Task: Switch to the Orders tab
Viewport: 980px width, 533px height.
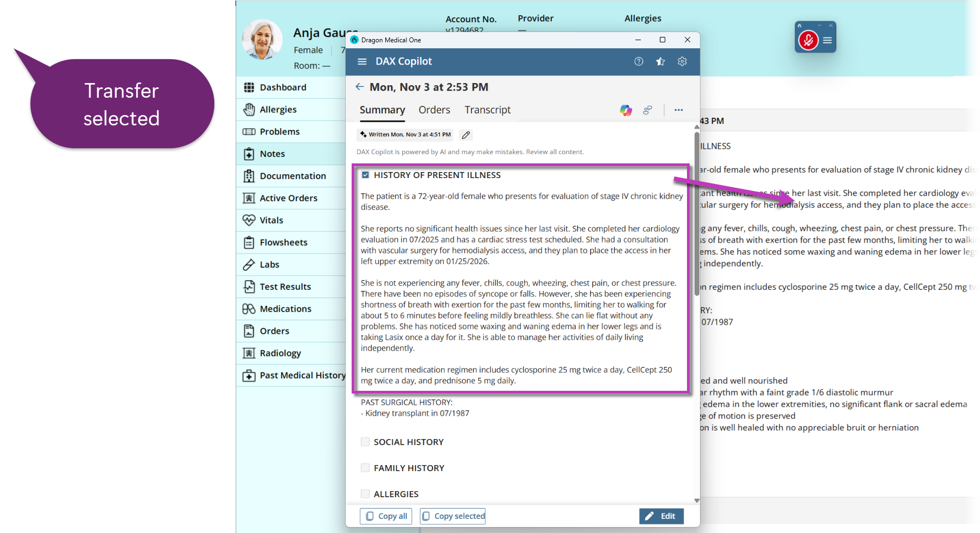Action: pos(434,110)
